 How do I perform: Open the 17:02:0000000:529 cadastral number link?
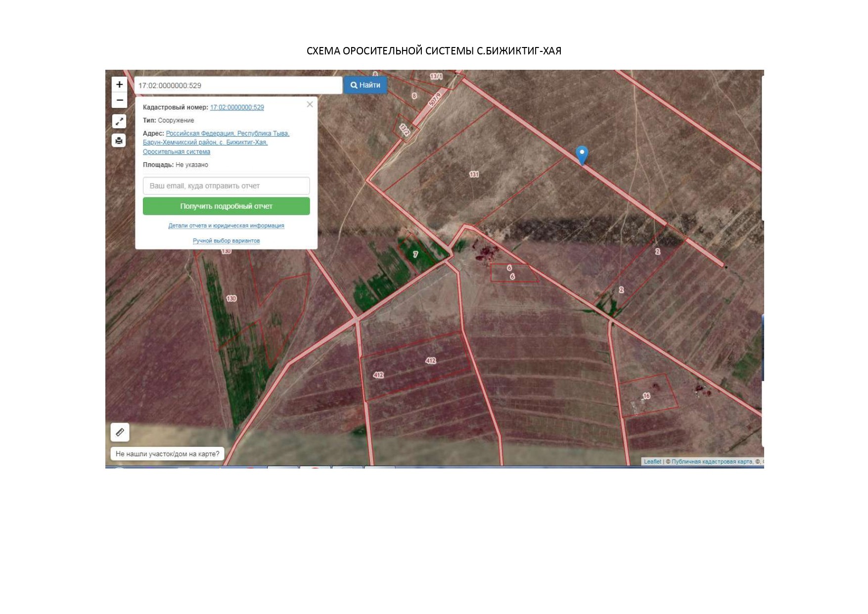237,107
